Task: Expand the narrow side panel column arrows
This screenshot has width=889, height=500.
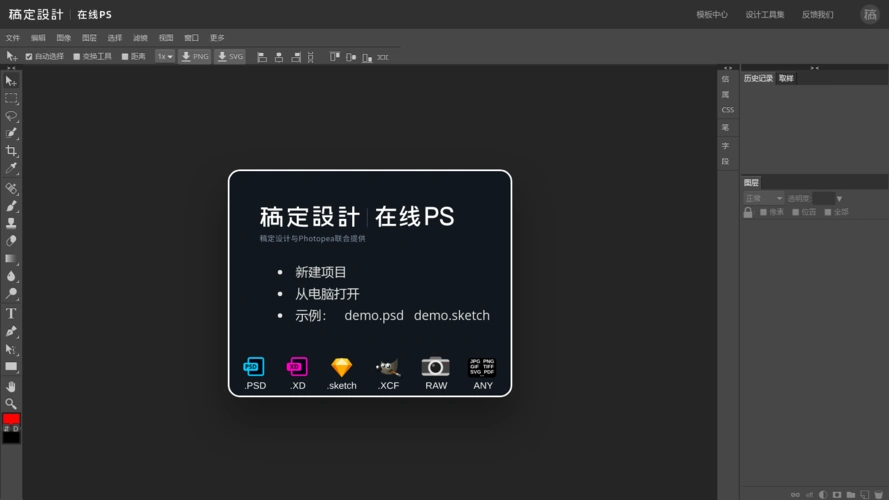Action: click(728, 68)
